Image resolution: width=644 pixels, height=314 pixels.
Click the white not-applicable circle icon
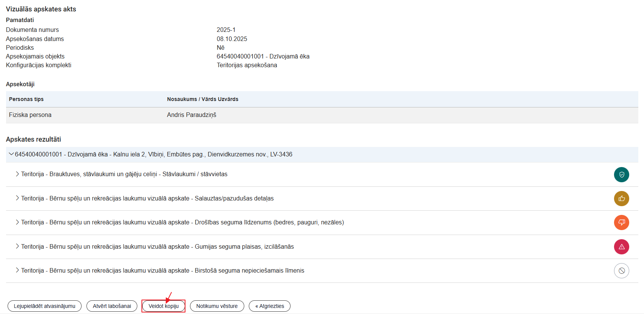[621, 271]
